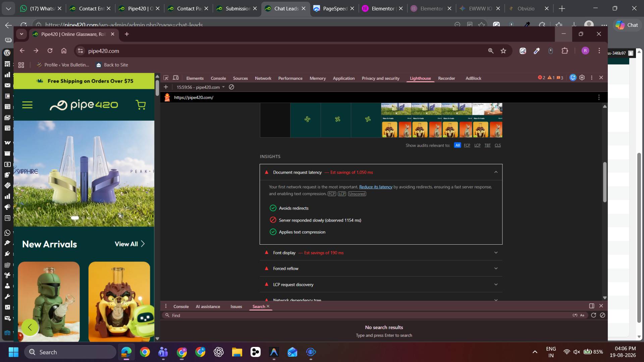The image size is (644, 362).
Task: Switch to the Network tab
Action: click(263, 78)
